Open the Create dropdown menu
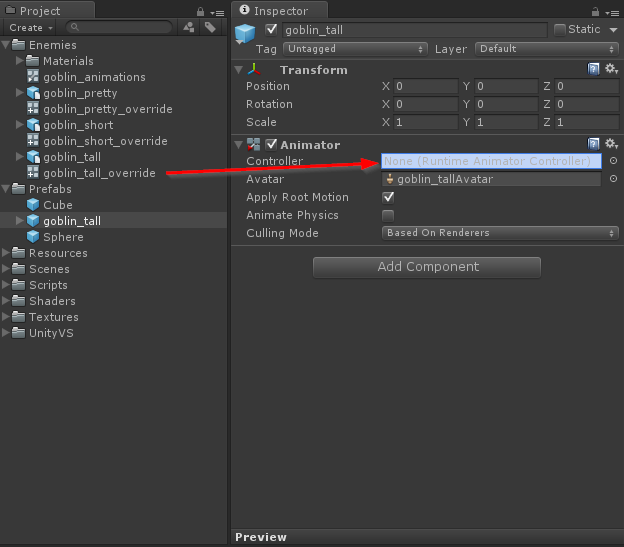Image resolution: width=624 pixels, height=547 pixels. tap(31, 27)
